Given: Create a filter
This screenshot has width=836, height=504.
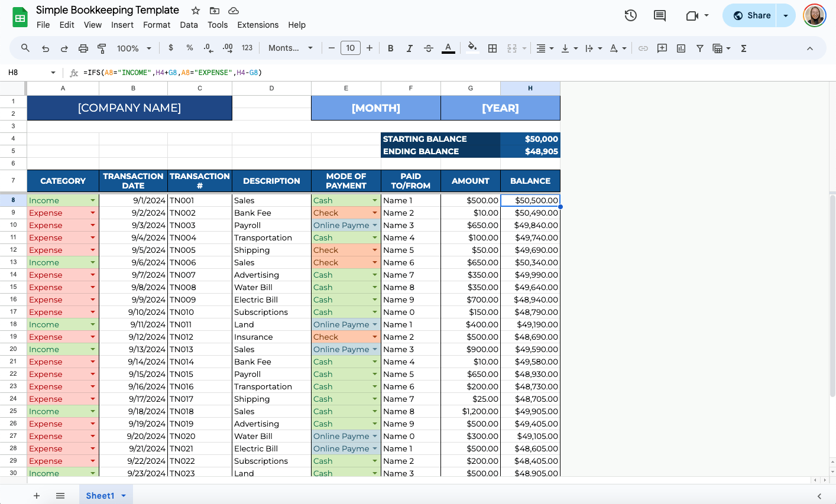Looking at the screenshot, I should pos(699,48).
